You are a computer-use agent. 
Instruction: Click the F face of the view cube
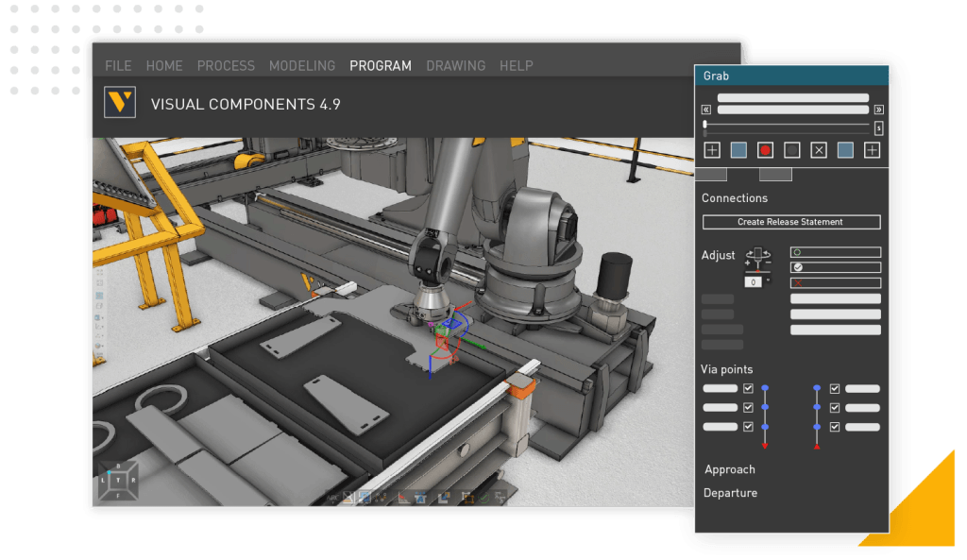(118, 495)
